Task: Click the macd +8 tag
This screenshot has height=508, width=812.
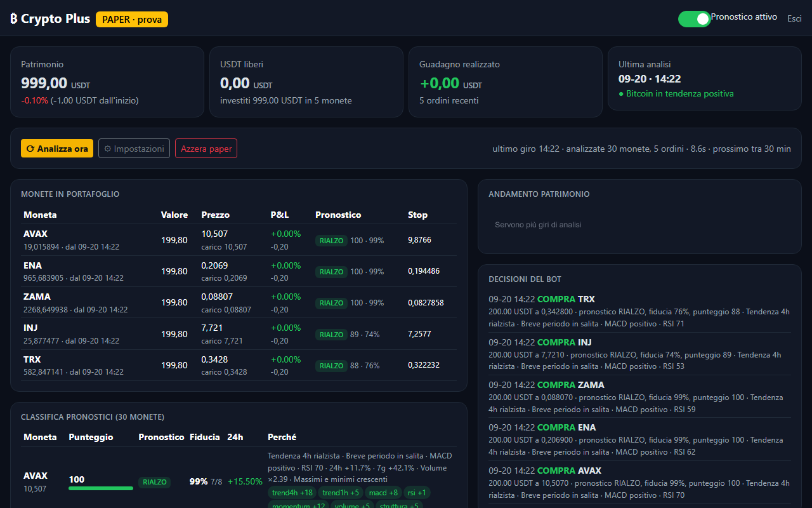Action: pos(384,493)
